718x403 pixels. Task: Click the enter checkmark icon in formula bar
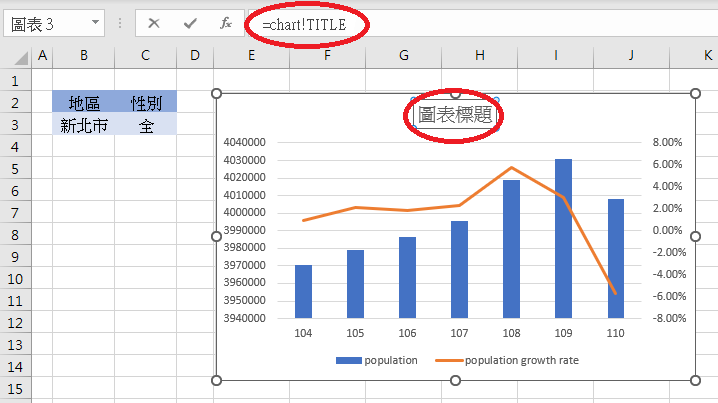tap(190, 23)
